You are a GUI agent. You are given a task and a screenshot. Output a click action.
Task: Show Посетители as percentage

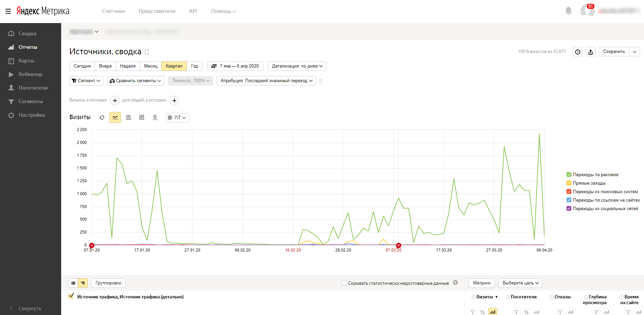pos(526,312)
